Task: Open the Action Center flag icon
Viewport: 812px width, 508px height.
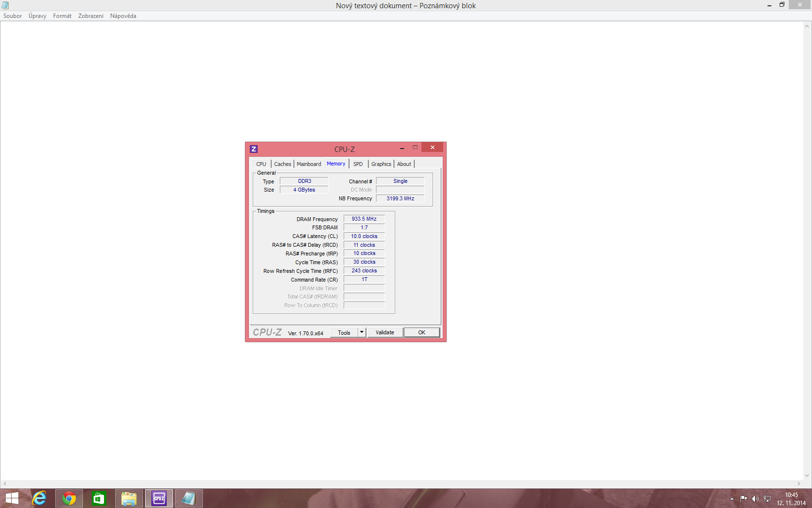Action: [x=743, y=499]
